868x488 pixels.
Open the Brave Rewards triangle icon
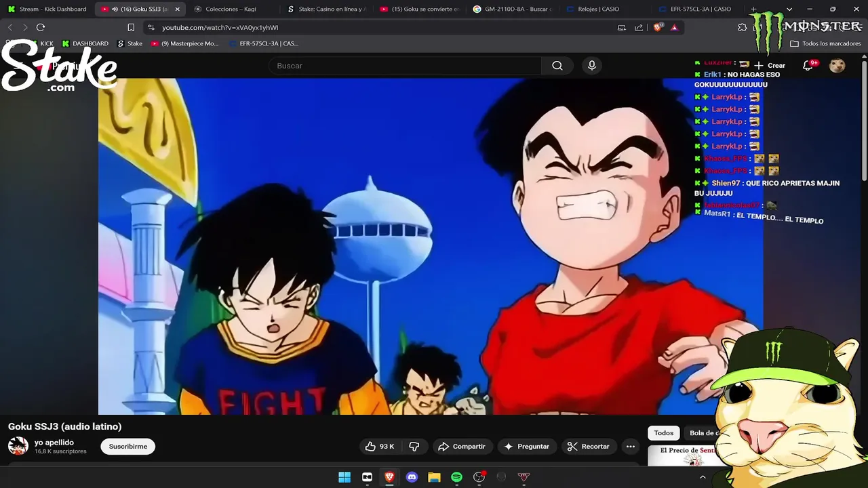pyautogui.click(x=674, y=27)
